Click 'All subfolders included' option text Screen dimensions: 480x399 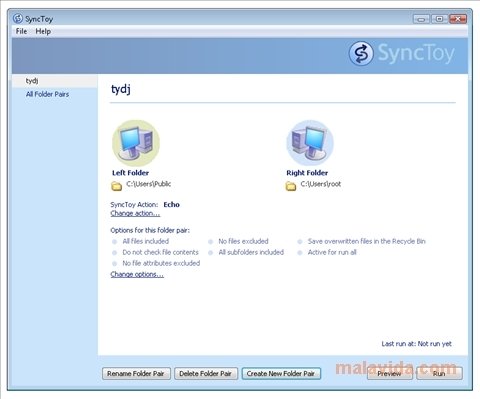point(251,252)
